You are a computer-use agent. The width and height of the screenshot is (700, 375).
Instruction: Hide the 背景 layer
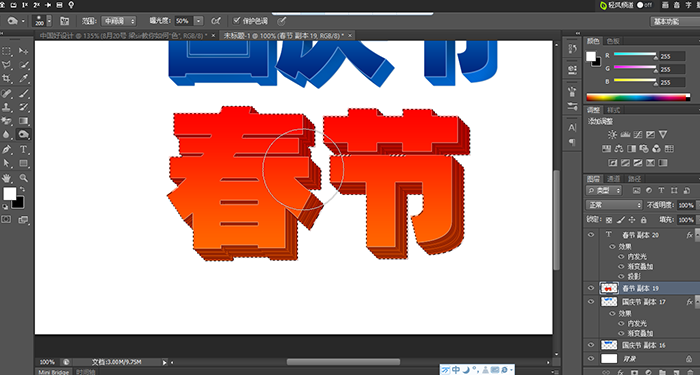coord(592,358)
